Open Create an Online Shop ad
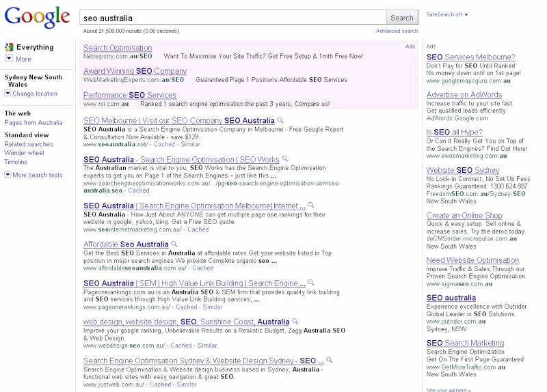547x392 pixels. click(464, 216)
